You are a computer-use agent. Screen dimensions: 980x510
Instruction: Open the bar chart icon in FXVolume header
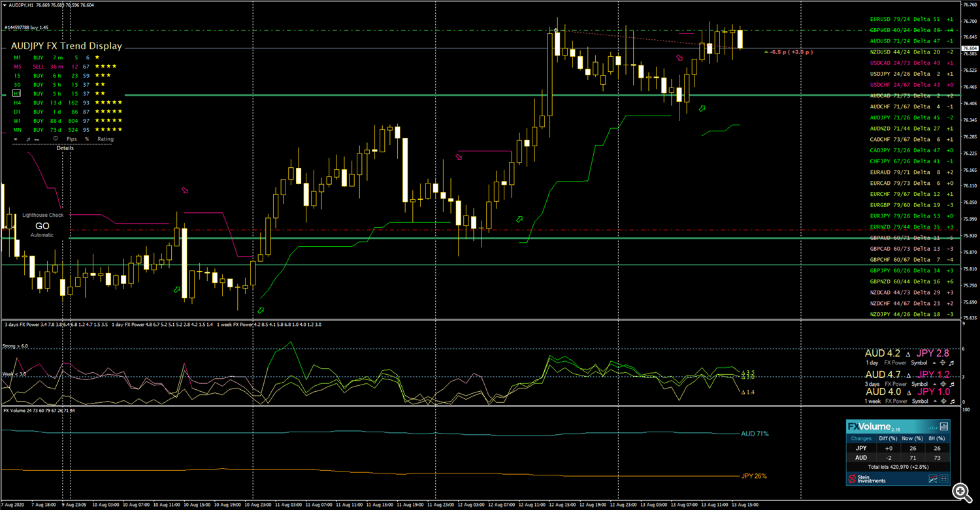pyautogui.click(x=943, y=426)
